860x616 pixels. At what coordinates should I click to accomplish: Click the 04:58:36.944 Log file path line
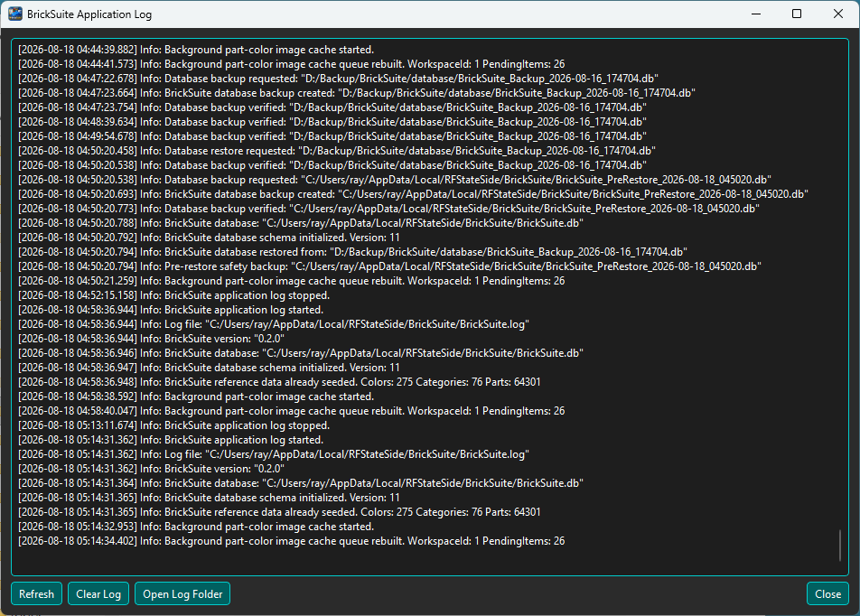click(274, 324)
